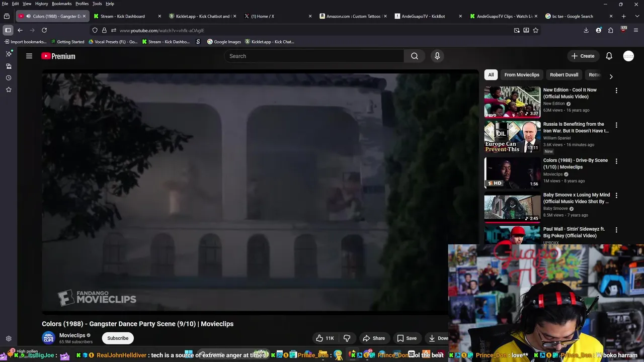Open more options for Baby Smoove video
Image resolution: width=644 pixels, height=362 pixels.
click(616, 195)
